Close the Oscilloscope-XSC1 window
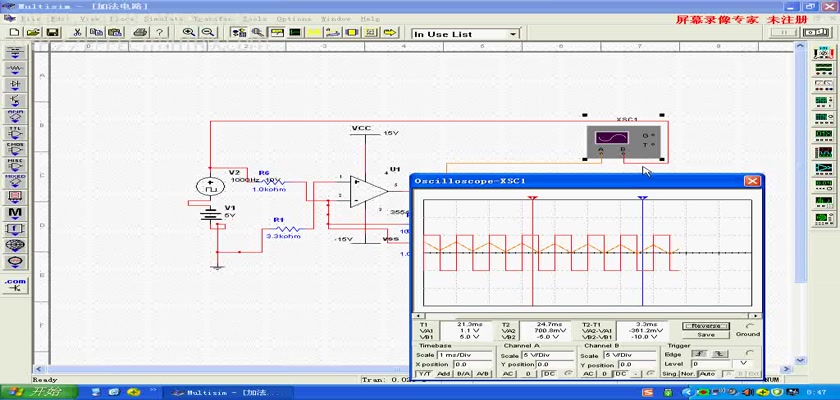Viewport: 840px width, 400px height. (752, 181)
